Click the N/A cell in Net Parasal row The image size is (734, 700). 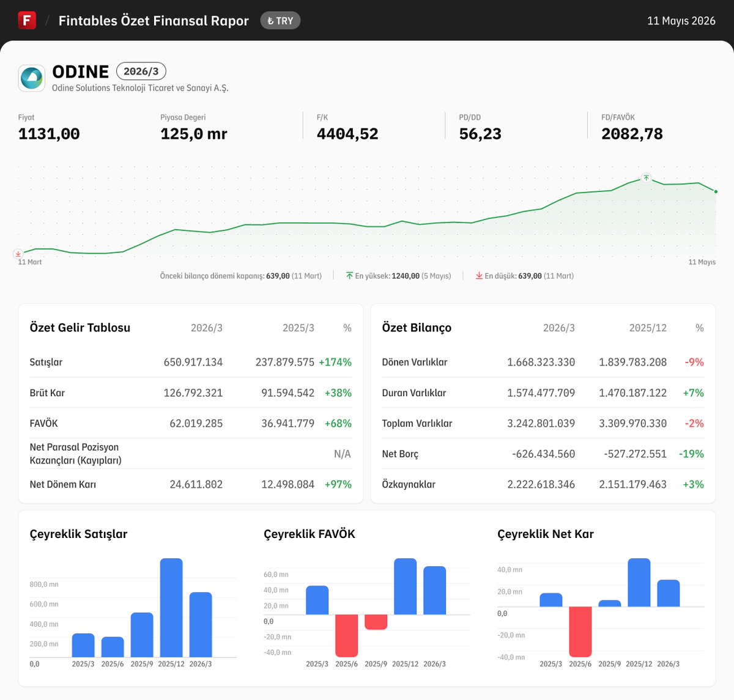click(343, 454)
